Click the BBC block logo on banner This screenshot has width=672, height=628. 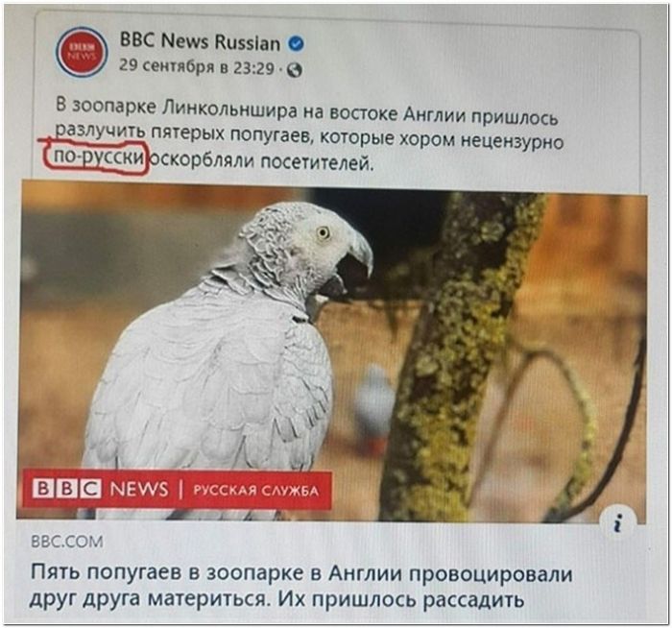pos(67,488)
